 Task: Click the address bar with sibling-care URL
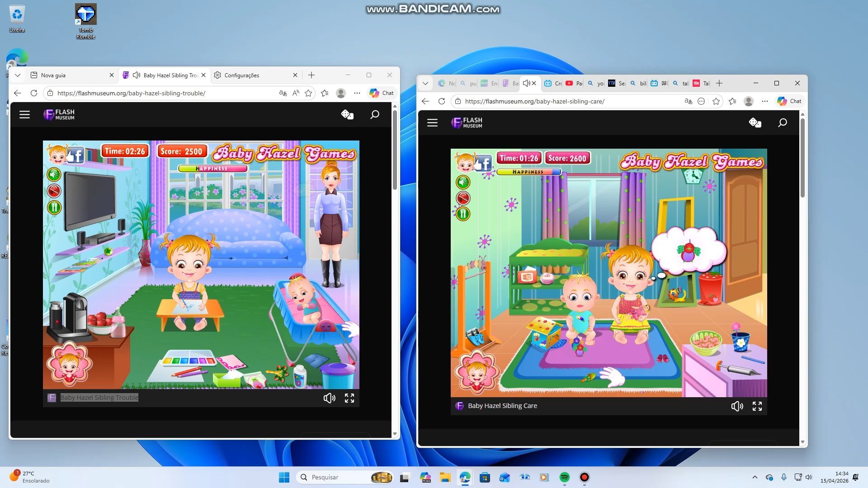pos(534,101)
